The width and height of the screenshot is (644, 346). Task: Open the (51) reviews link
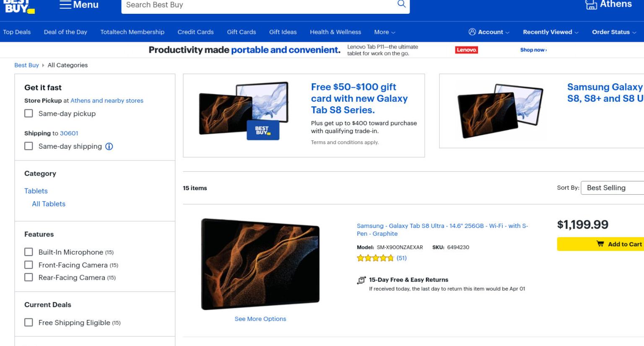click(402, 258)
